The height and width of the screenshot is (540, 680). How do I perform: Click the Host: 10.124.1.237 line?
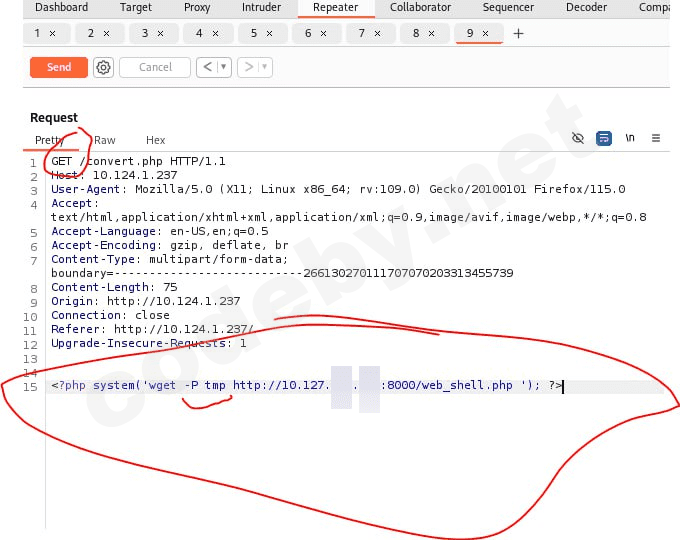[x=114, y=175]
